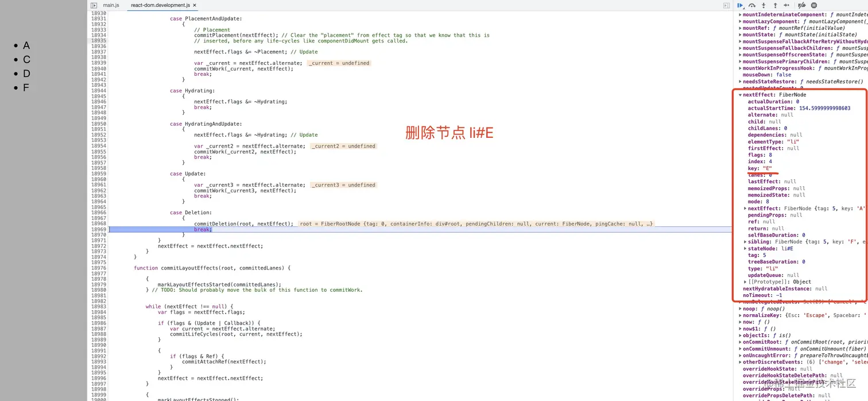The width and height of the screenshot is (868, 401).
Task: Click 'function commitLayoutEffects' declaration
Action: click(212, 268)
